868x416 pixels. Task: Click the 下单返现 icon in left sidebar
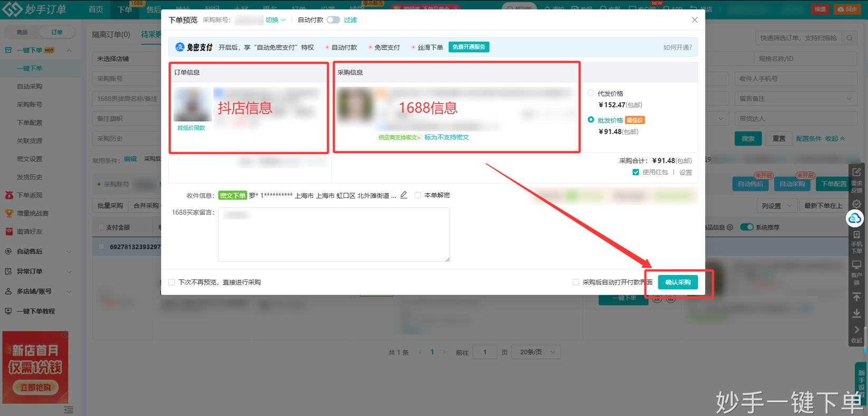9,195
